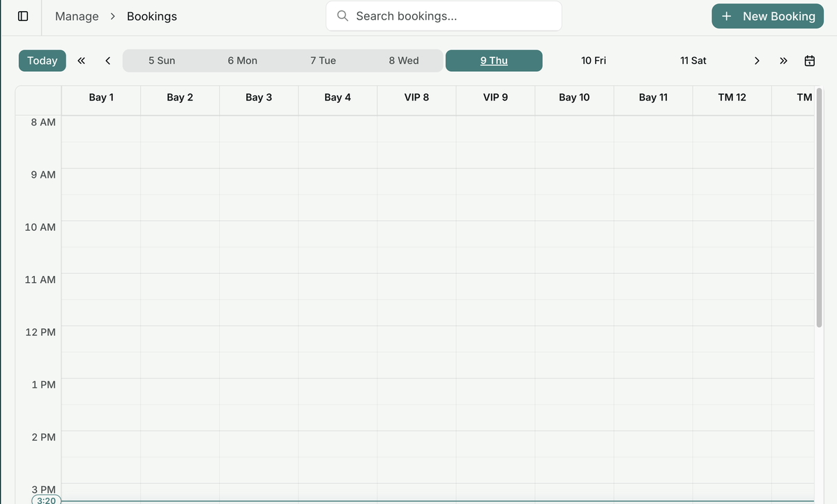The image size is (837, 504).
Task: Click the 3:20 current time marker
Action: (x=47, y=500)
